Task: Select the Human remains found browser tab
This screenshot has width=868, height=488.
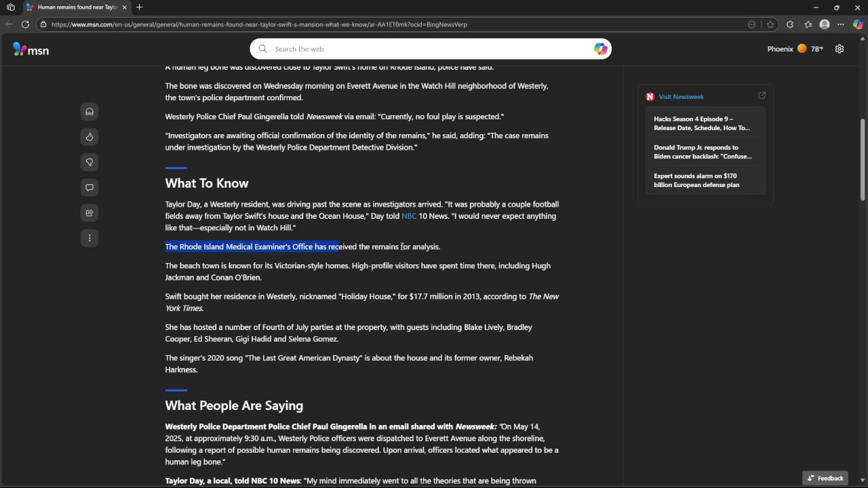Action: [77, 7]
